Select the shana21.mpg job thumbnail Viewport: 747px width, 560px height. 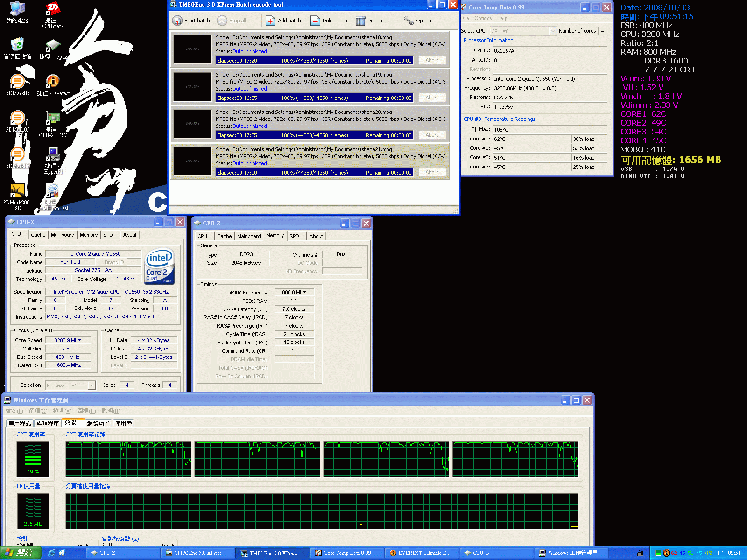click(x=192, y=161)
